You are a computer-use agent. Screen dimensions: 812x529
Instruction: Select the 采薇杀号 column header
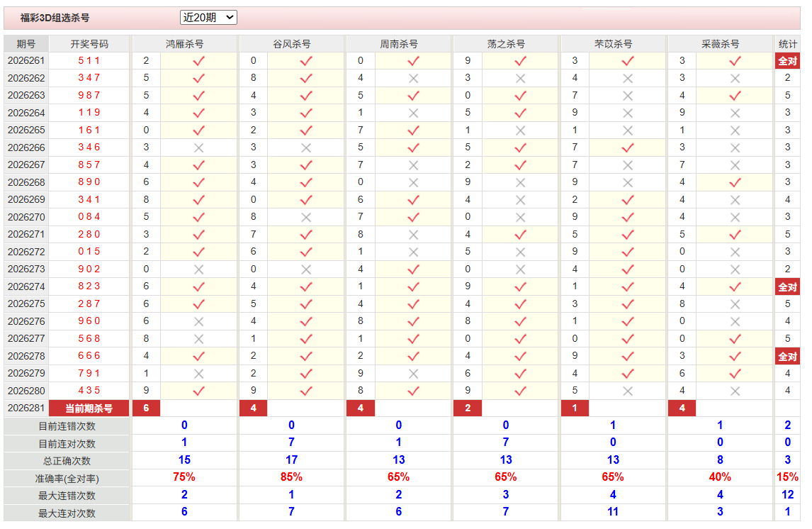[721, 44]
